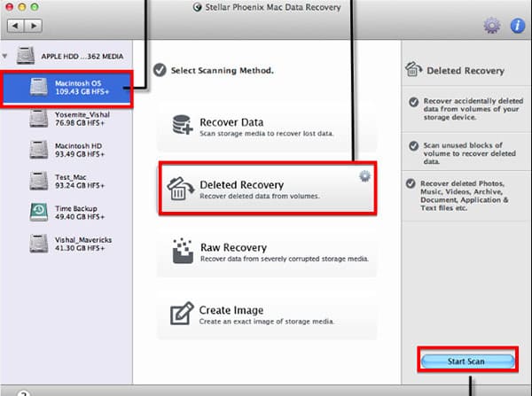
Task: Click the APPLE HDD 362 MEDIA drive icon
Action: pos(26,56)
